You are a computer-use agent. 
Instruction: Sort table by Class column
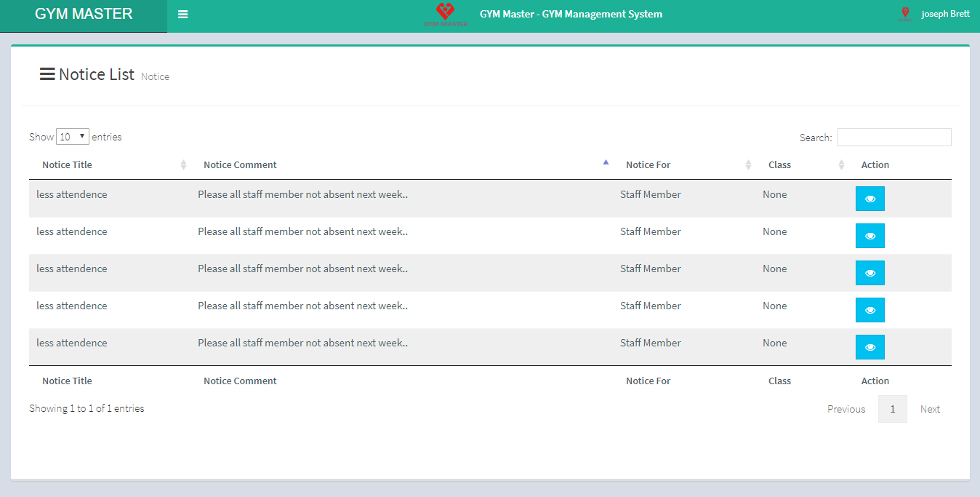779,165
